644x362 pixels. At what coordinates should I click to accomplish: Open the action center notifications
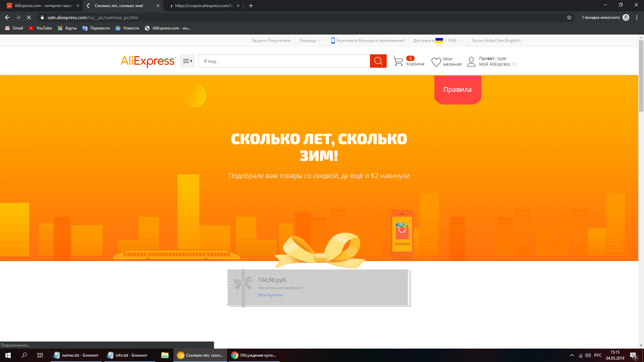click(633, 355)
